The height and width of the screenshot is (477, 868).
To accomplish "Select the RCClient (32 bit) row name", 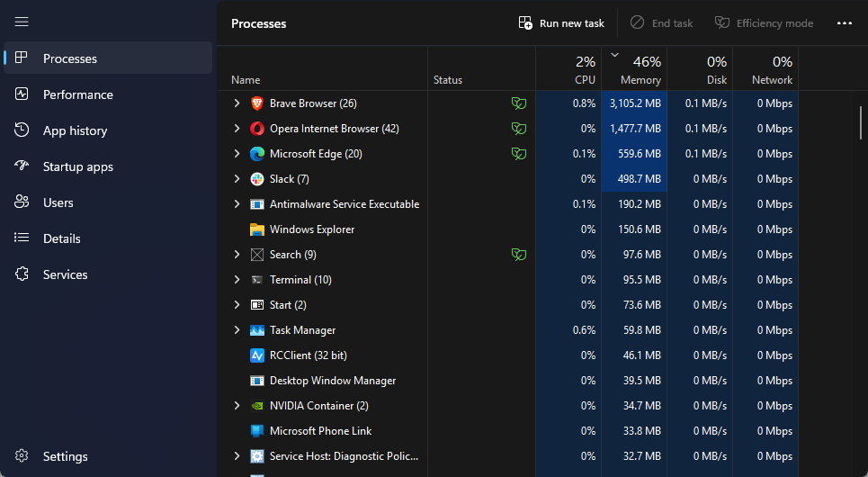I will (x=309, y=355).
